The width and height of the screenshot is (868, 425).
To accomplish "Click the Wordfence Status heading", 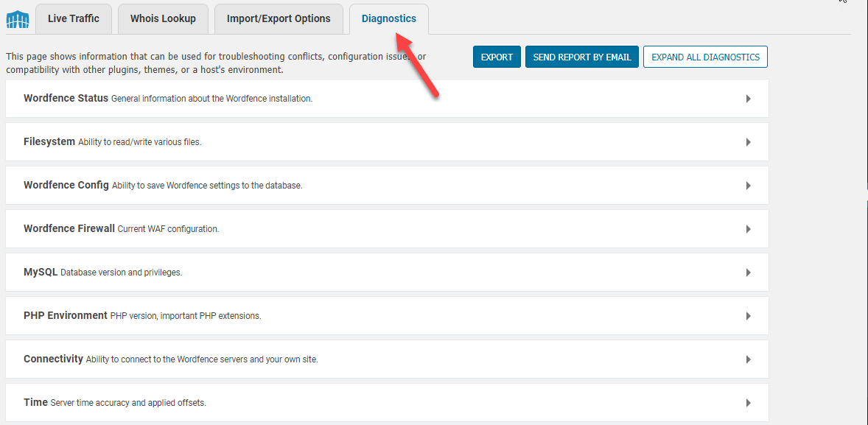I will click(x=66, y=99).
